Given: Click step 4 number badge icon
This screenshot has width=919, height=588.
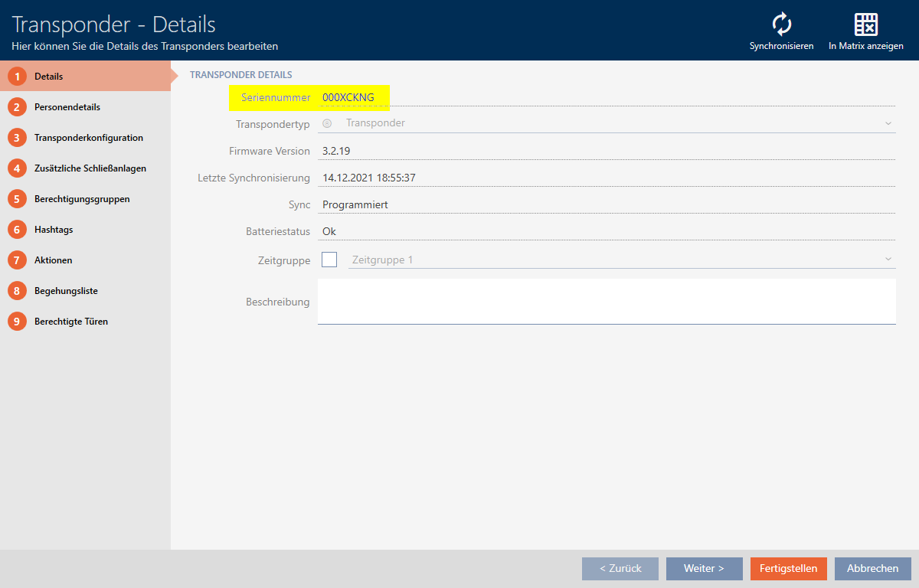Looking at the screenshot, I should coord(17,168).
